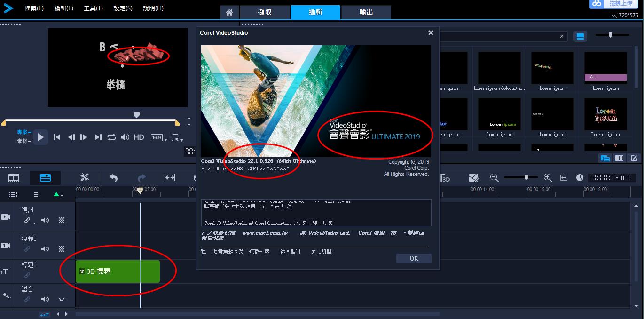
Task: Mute the 語音 track audio
Action: pyautogui.click(x=45, y=299)
